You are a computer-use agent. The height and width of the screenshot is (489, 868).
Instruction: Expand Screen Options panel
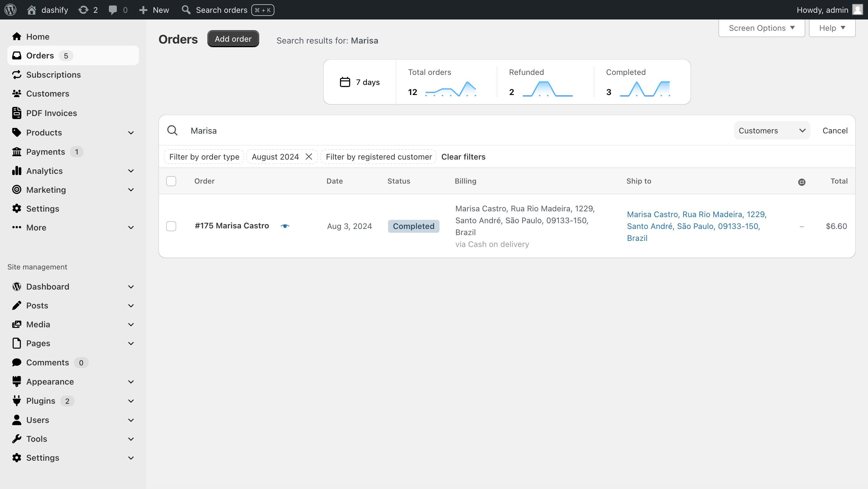coord(761,28)
